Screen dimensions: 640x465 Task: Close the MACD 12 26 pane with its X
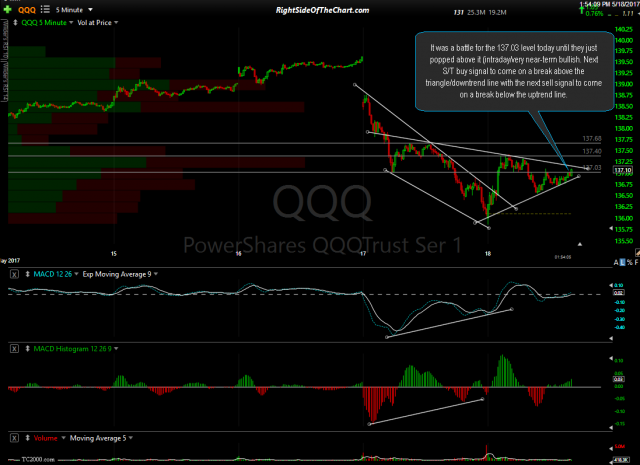[x=14, y=274]
